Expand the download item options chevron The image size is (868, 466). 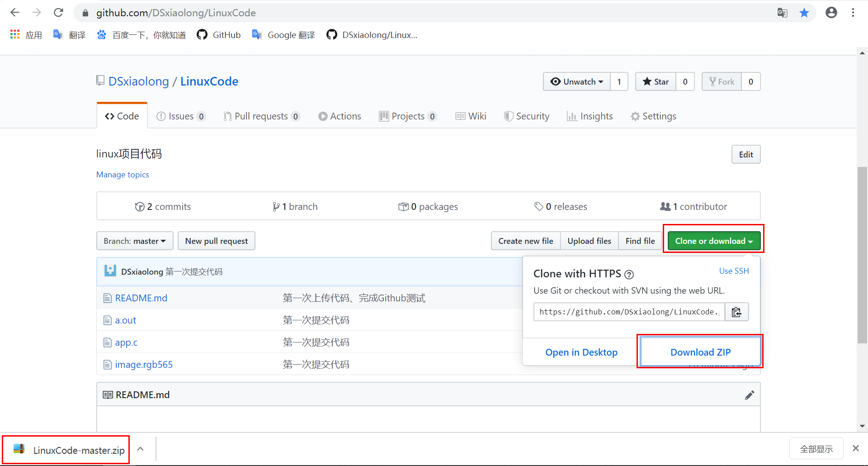(x=141, y=449)
